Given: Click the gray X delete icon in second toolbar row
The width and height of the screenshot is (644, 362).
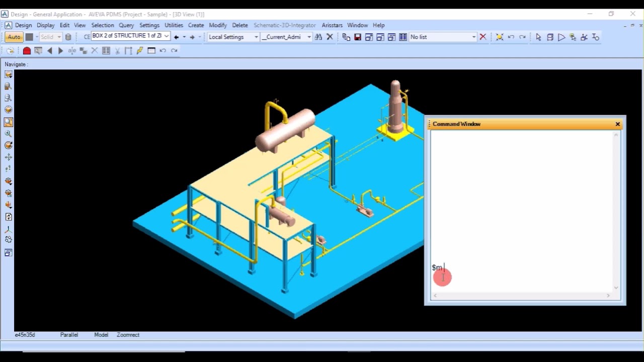Looking at the screenshot, I should pyautogui.click(x=95, y=51).
